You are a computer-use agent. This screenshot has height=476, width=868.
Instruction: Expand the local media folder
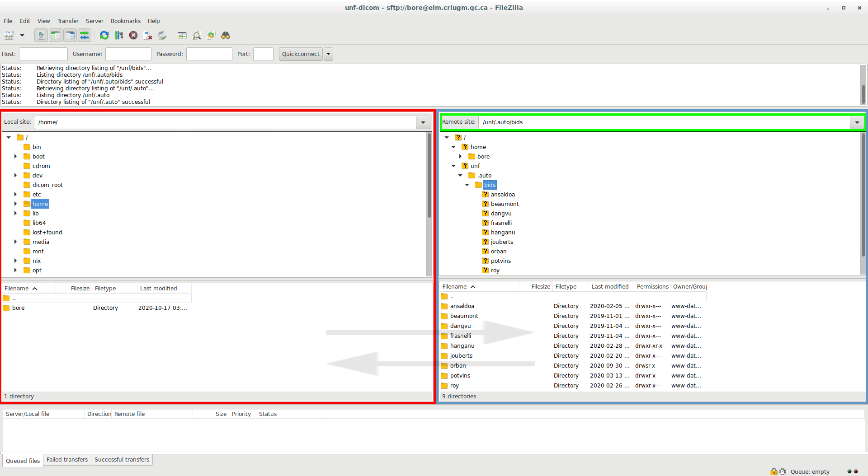(15, 242)
